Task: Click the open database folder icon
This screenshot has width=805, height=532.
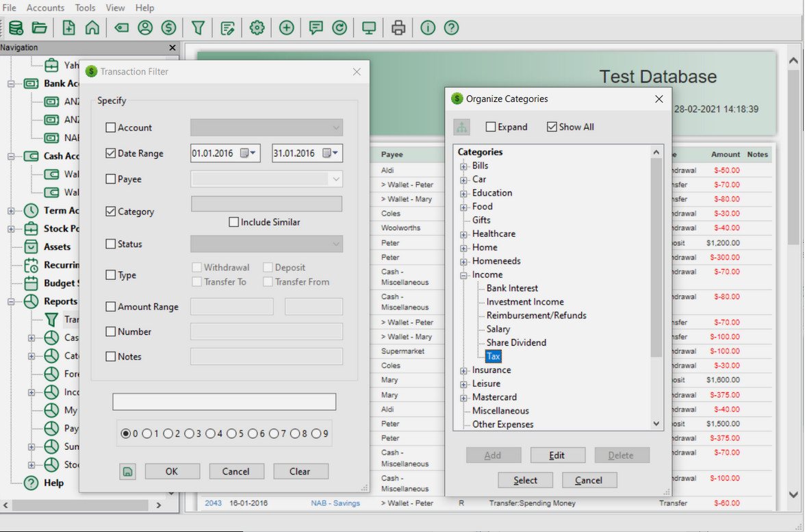Action: click(40, 27)
